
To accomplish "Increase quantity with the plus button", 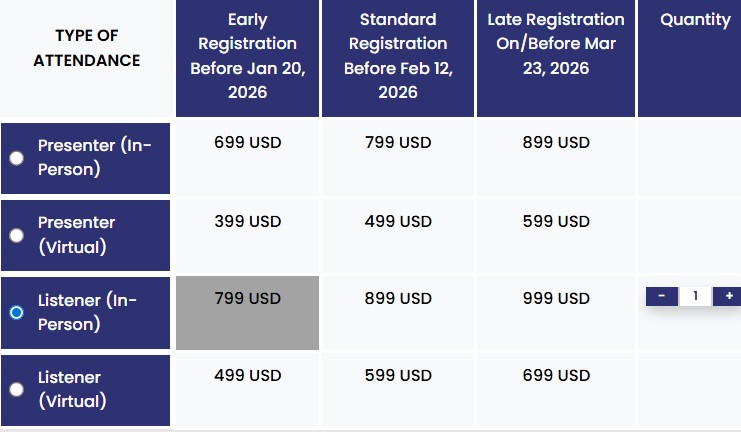I will point(728,296).
